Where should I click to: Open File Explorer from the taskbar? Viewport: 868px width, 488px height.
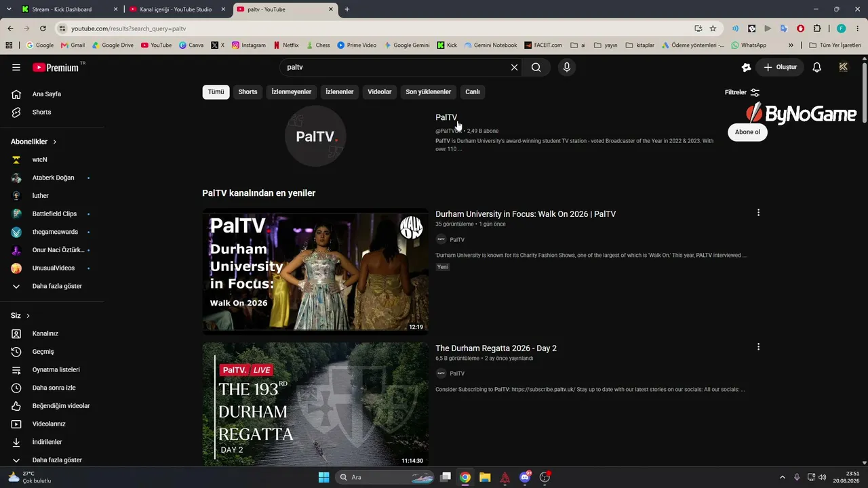[x=485, y=477]
